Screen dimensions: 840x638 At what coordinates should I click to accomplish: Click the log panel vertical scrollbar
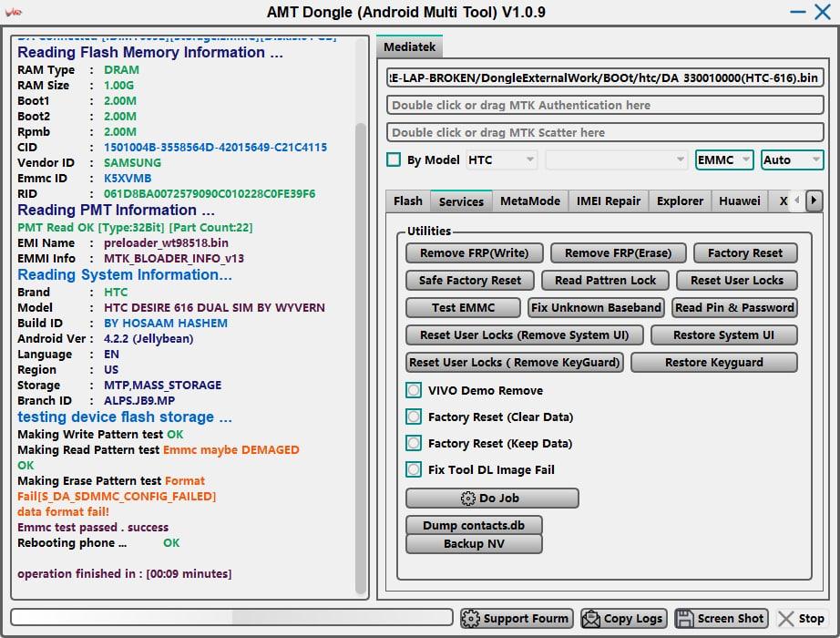coord(361,359)
